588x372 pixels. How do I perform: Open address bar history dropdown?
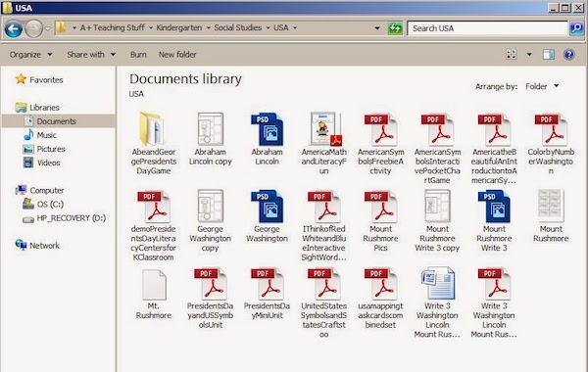click(377, 28)
